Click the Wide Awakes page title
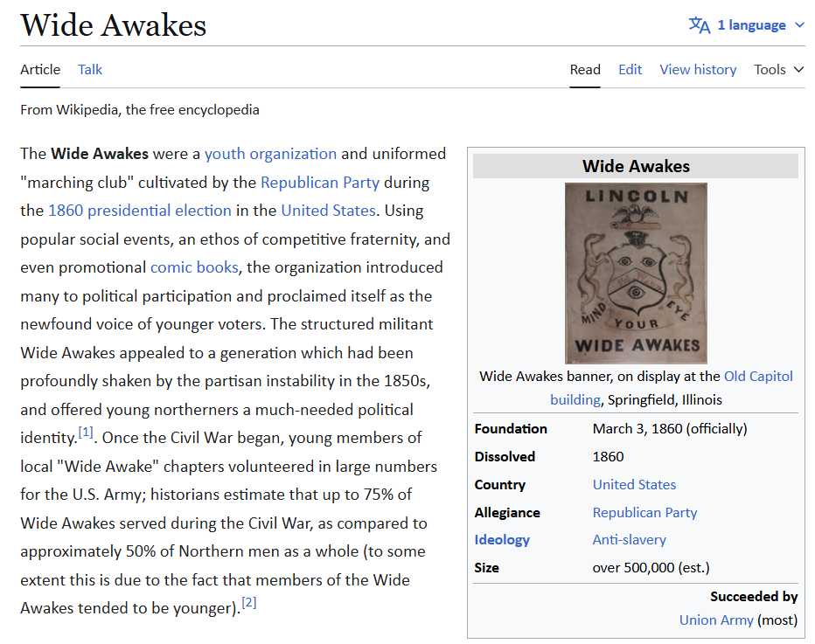 [x=114, y=25]
